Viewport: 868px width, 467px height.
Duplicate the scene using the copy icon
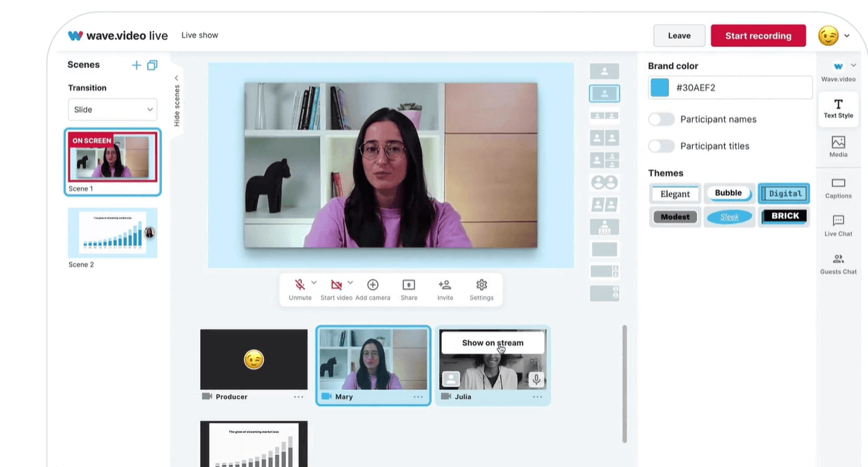[152, 65]
